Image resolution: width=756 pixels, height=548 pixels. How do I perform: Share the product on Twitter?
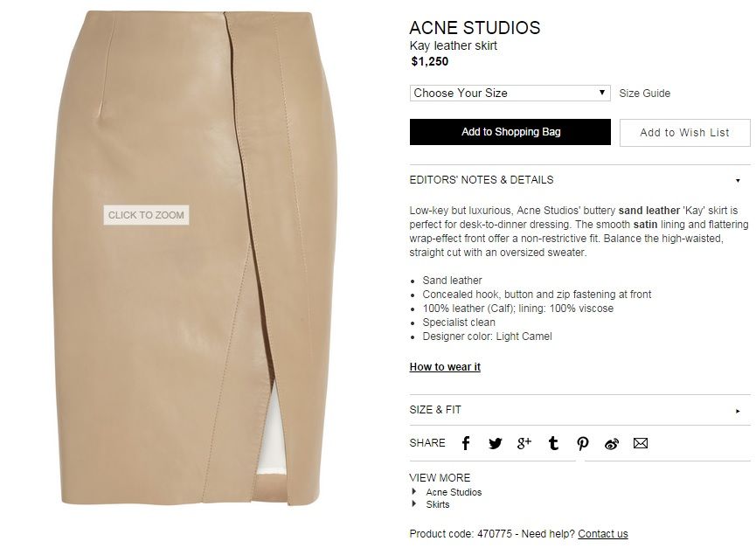pos(496,443)
